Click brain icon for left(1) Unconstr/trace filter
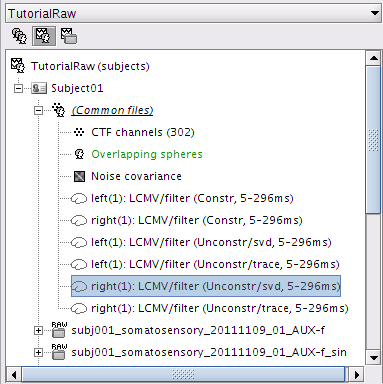This screenshot has height=384, width=383. [79, 264]
